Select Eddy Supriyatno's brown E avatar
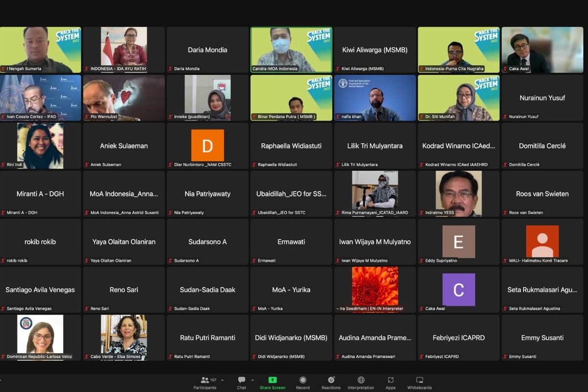The height and width of the screenshot is (392, 588). 458,242
